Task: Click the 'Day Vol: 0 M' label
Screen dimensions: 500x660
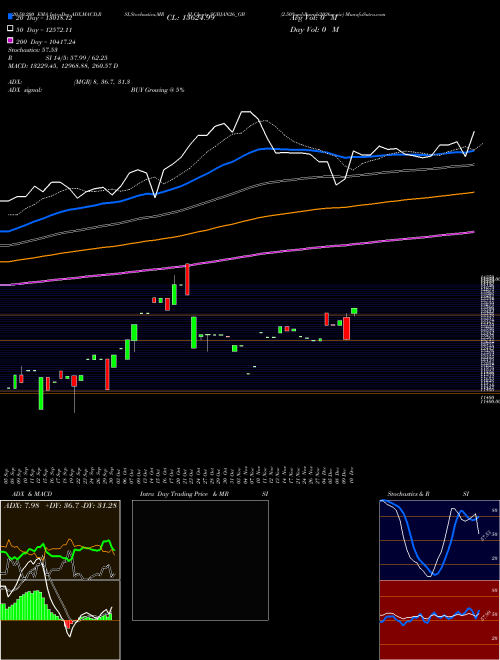Action: click(x=314, y=29)
